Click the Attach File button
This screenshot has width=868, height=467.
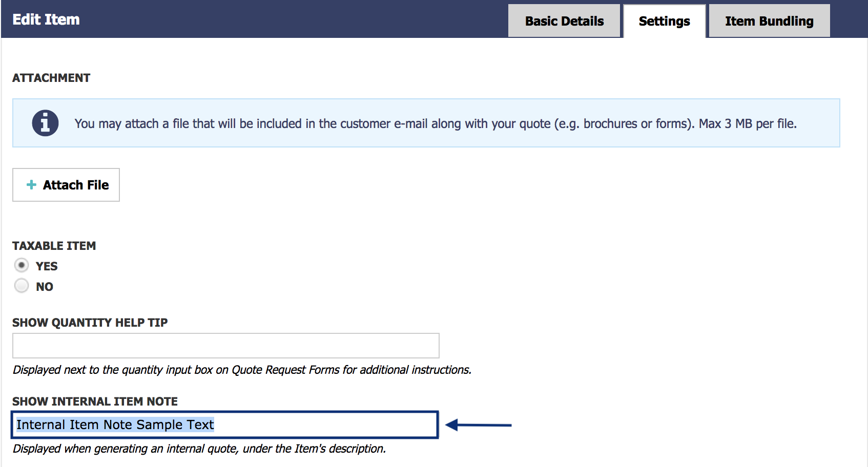click(x=66, y=185)
